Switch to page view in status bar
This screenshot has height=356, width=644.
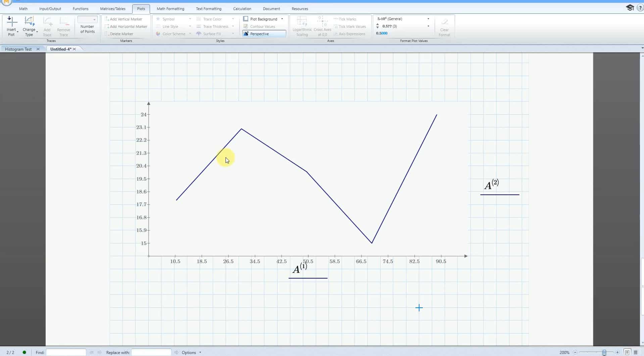[x=627, y=352]
